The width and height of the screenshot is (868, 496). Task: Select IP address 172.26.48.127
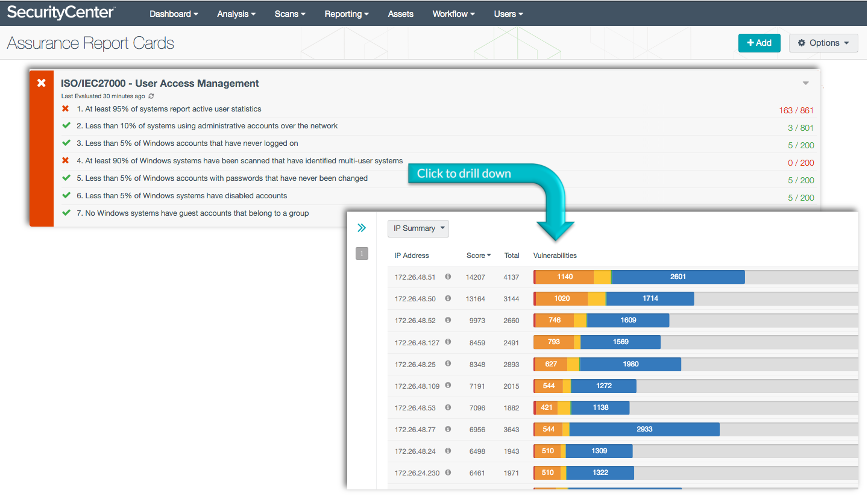coord(417,342)
